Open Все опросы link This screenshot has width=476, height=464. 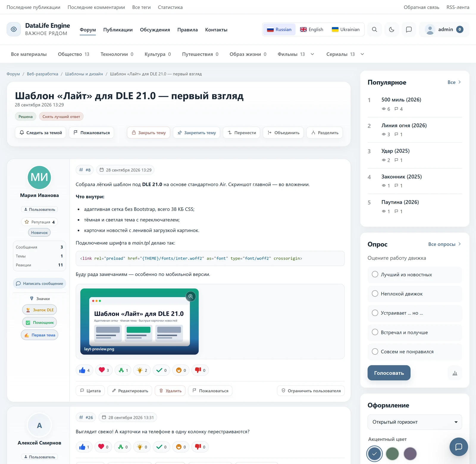click(x=444, y=244)
